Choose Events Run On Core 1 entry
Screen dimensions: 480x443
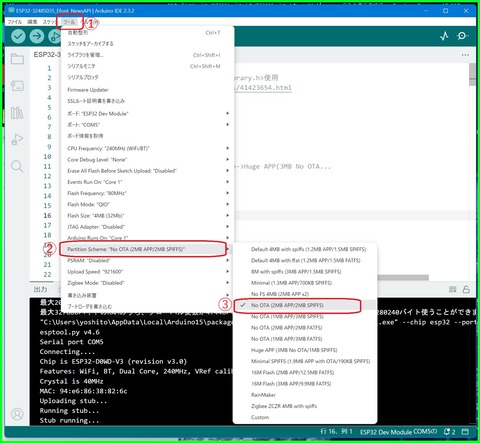(147, 182)
